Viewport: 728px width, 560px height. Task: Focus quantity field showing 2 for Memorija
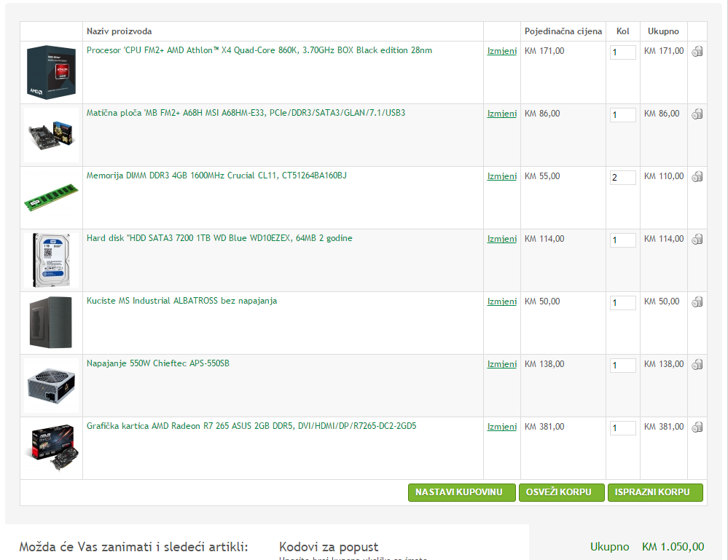[x=622, y=177]
